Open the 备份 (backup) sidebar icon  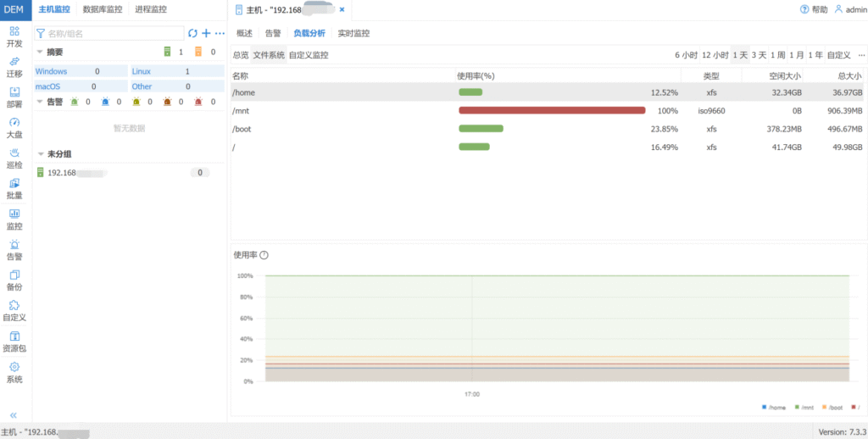(14, 280)
